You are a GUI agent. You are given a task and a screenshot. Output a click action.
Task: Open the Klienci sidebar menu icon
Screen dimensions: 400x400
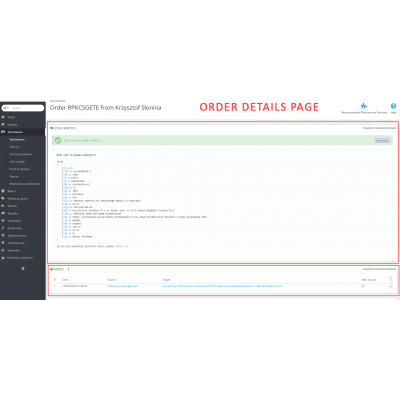click(x=3, y=191)
